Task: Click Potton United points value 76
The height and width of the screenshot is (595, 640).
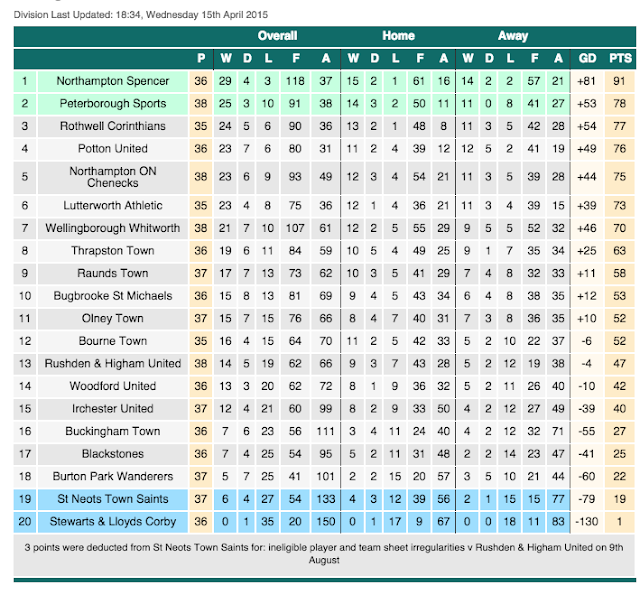Action: [x=619, y=149]
